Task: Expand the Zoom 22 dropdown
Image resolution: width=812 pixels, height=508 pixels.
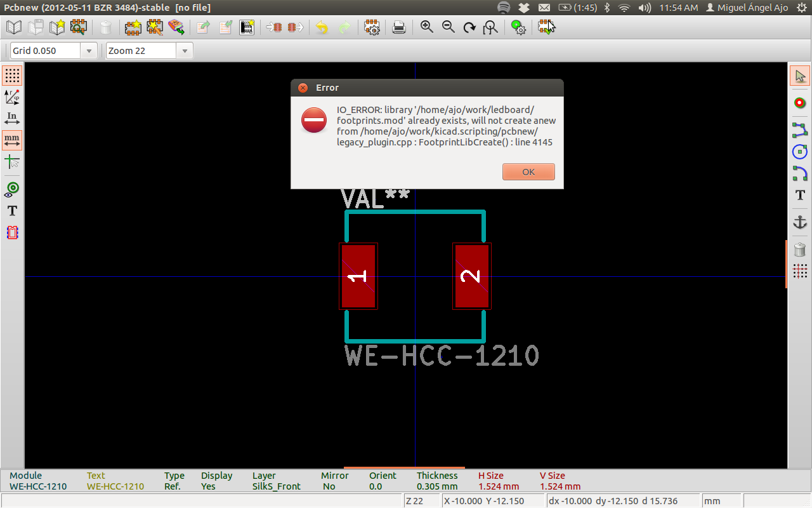Action: [185, 51]
